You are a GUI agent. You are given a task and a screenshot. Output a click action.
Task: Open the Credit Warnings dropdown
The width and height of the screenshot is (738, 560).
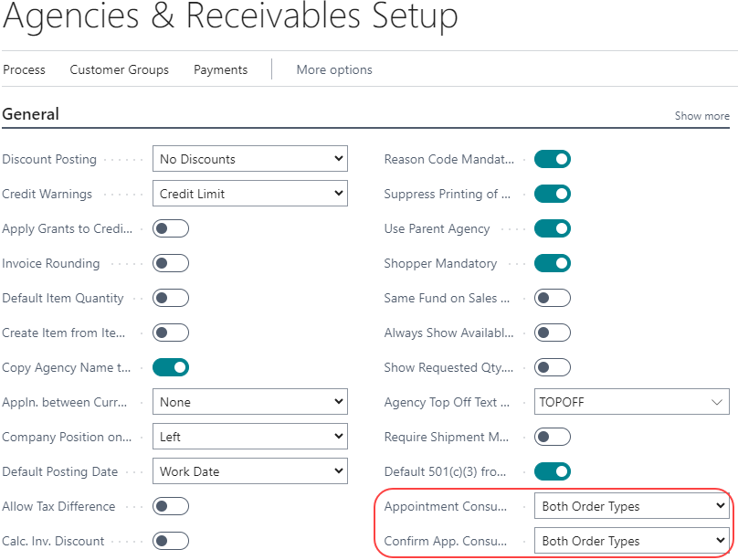point(249,194)
